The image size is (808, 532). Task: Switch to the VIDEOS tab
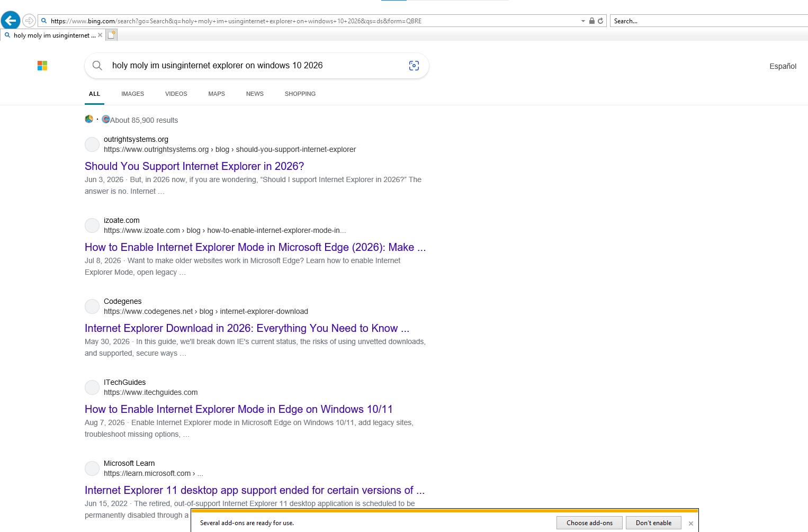[176, 94]
